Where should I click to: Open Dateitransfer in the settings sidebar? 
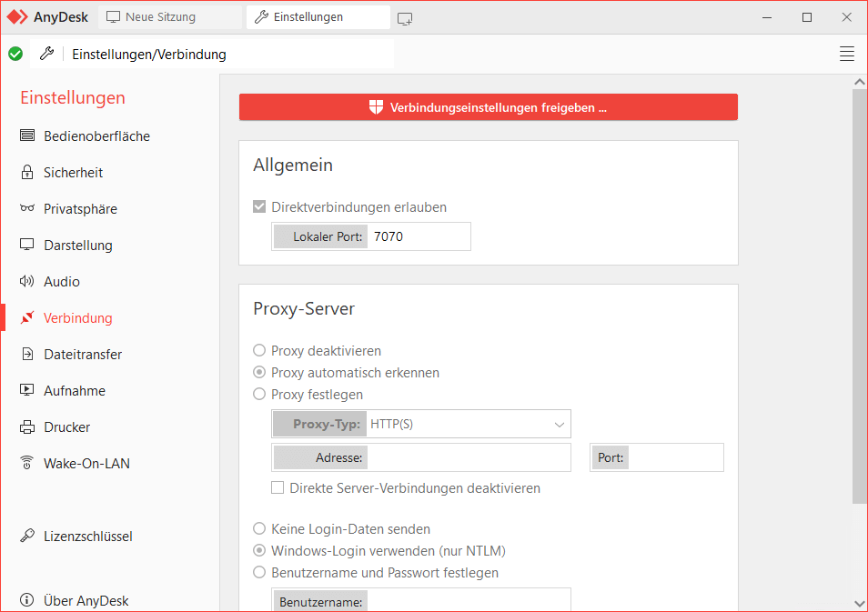coord(82,355)
